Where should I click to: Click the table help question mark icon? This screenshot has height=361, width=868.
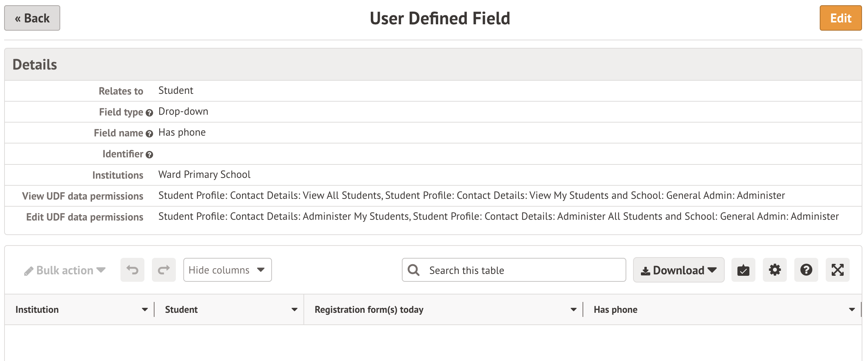point(806,270)
